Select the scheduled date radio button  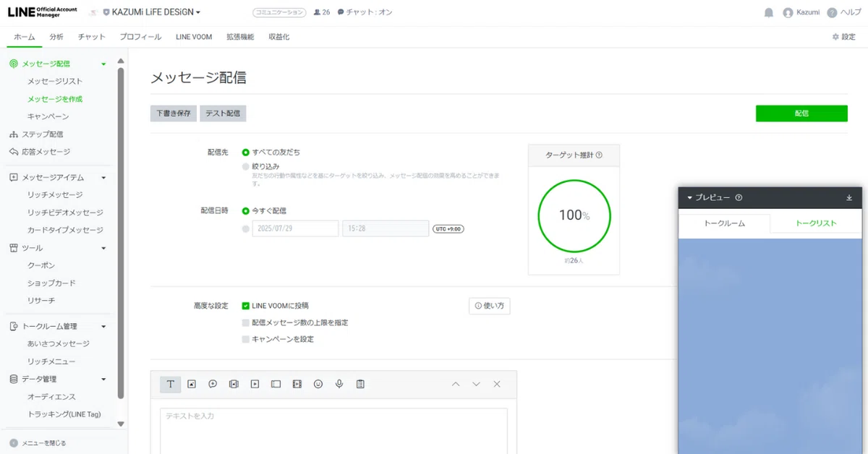(x=246, y=228)
